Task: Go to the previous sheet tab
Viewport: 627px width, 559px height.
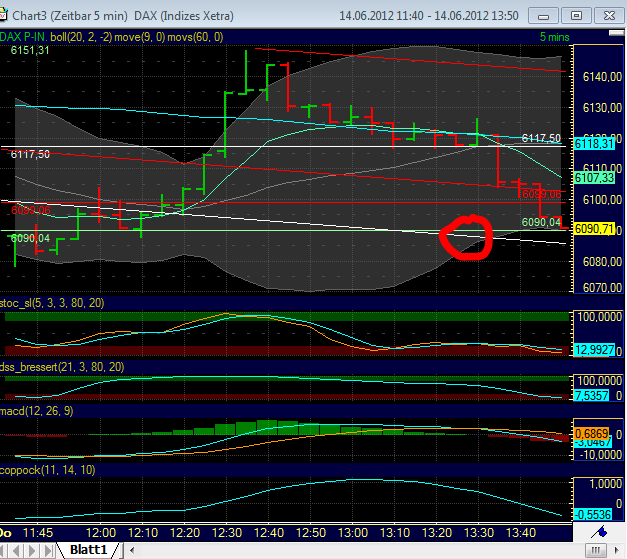Action: (16, 551)
